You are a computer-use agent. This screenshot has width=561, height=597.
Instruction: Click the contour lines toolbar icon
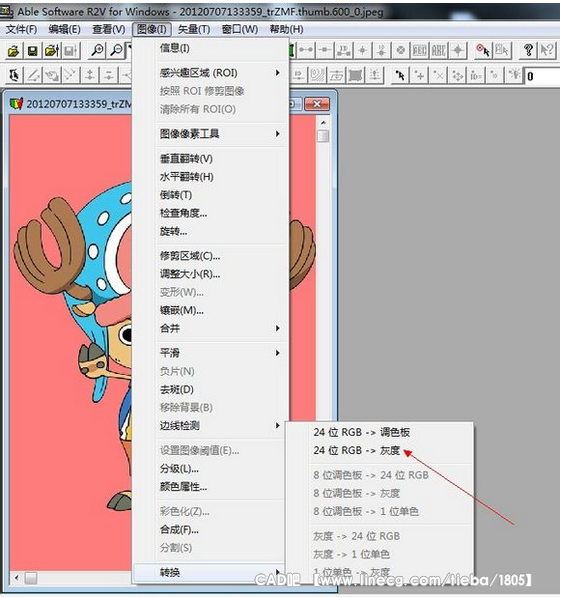click(x=317, y=75)
